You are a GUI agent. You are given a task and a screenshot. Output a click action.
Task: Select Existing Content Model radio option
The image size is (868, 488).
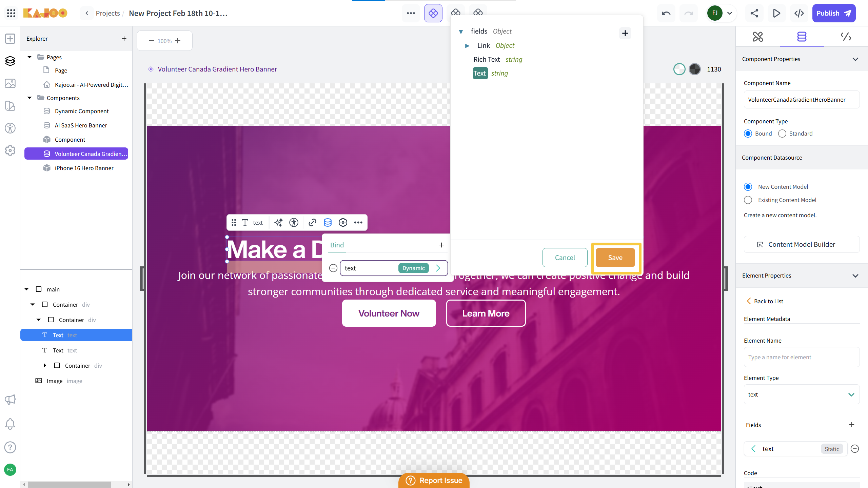coord(748,200)
